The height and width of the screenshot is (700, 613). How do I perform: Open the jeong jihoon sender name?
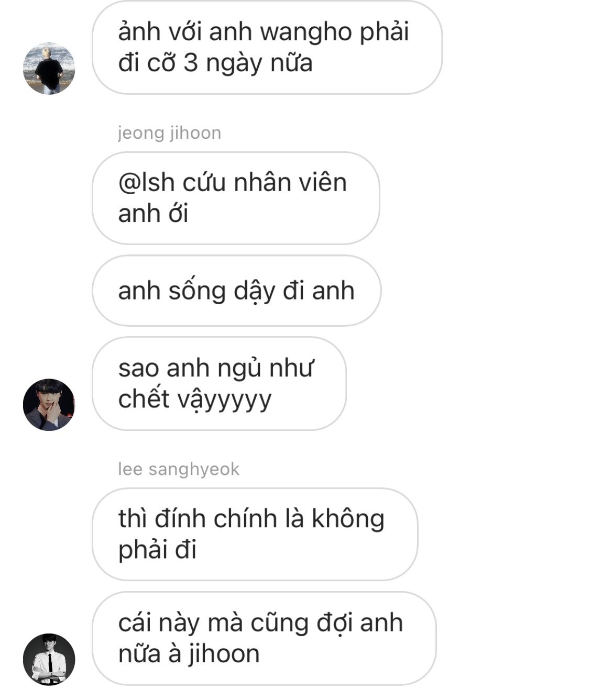click(x=169, y=133)
